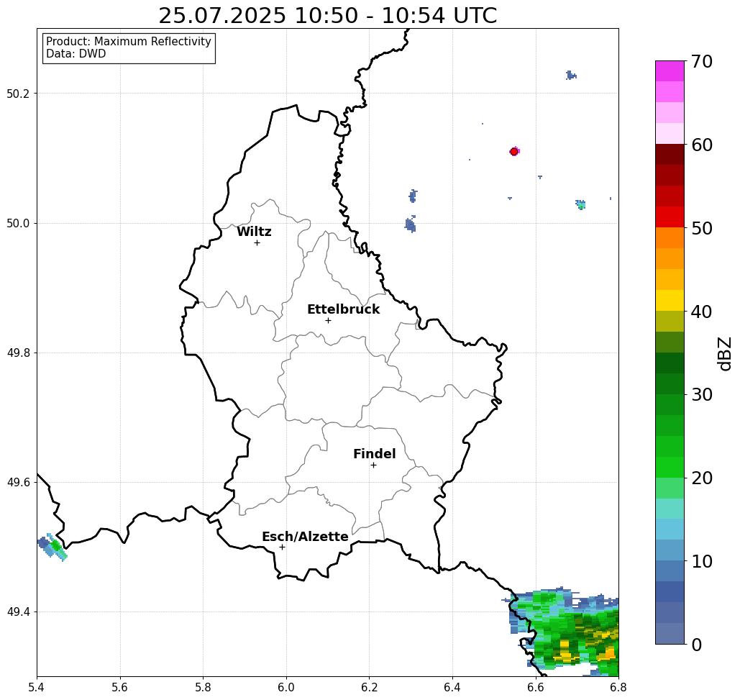Click the latitude axis label 49.6

18,483
